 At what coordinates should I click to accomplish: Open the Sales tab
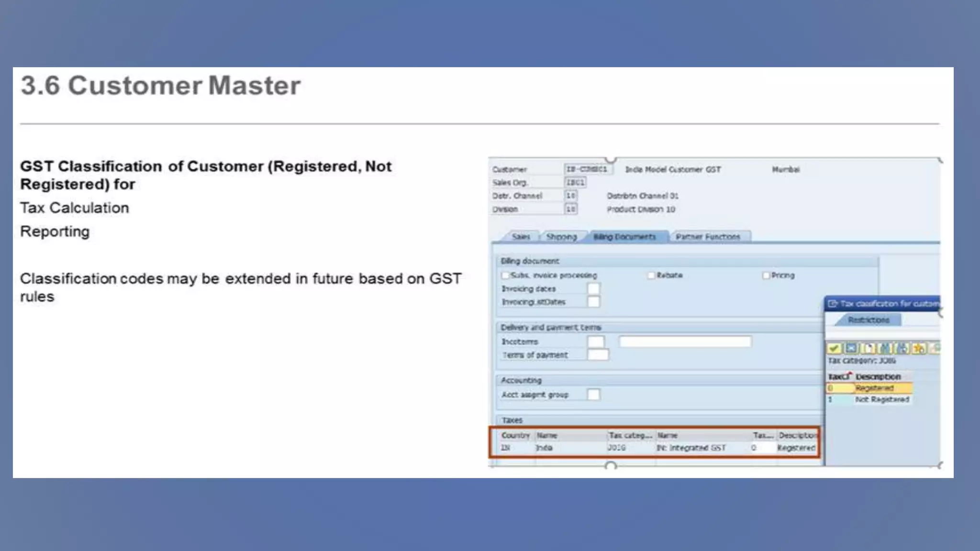(521, 237)
